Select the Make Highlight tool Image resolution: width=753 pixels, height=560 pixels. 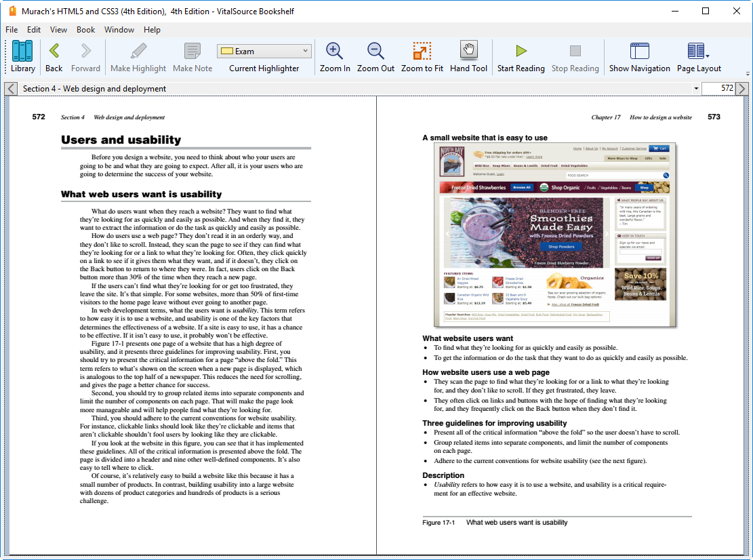pos(138,57)
